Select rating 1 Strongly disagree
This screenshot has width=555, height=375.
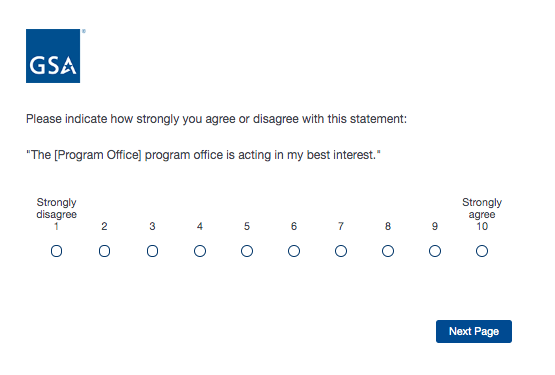(x=57, y=251)
